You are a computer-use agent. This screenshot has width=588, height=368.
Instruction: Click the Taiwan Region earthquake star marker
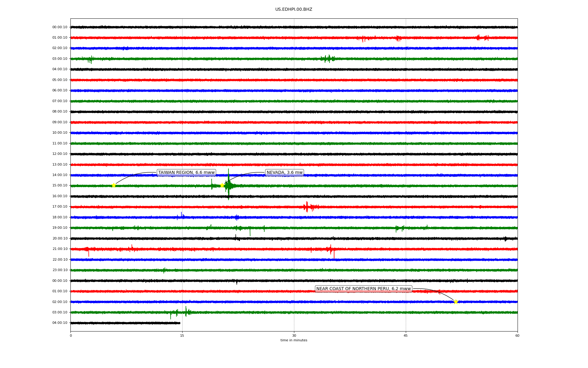point(114,185)
